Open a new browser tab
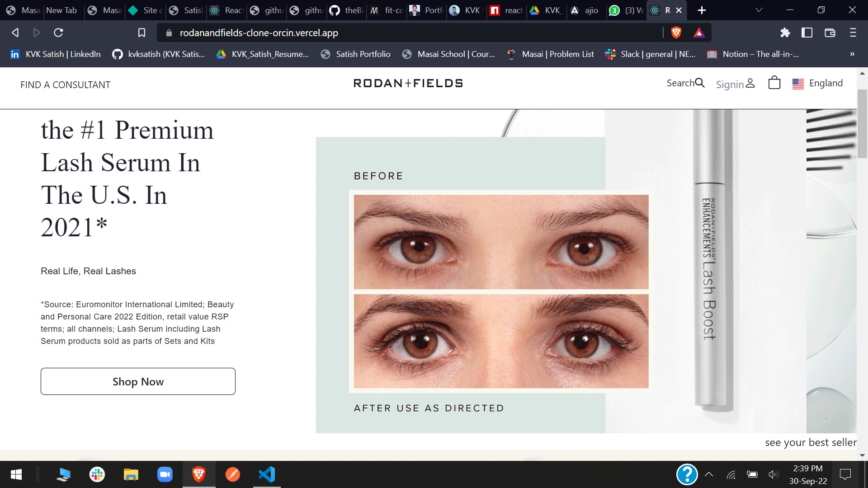Viewport: 868px width, 488px height. 702,10
